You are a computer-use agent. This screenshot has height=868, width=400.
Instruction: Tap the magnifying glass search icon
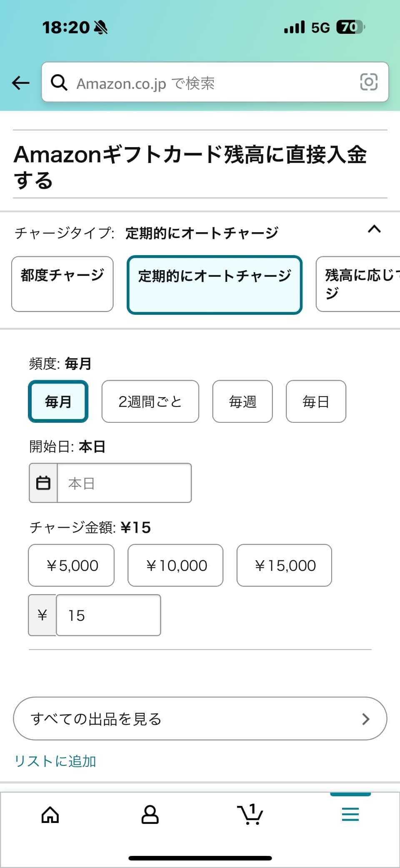tap(59, 82)
